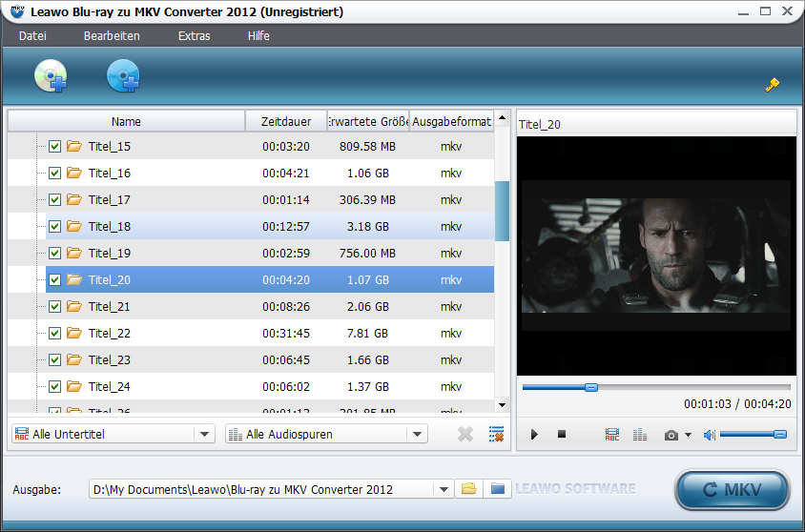Click yellow folder icon beside output path

pos(468,489)
